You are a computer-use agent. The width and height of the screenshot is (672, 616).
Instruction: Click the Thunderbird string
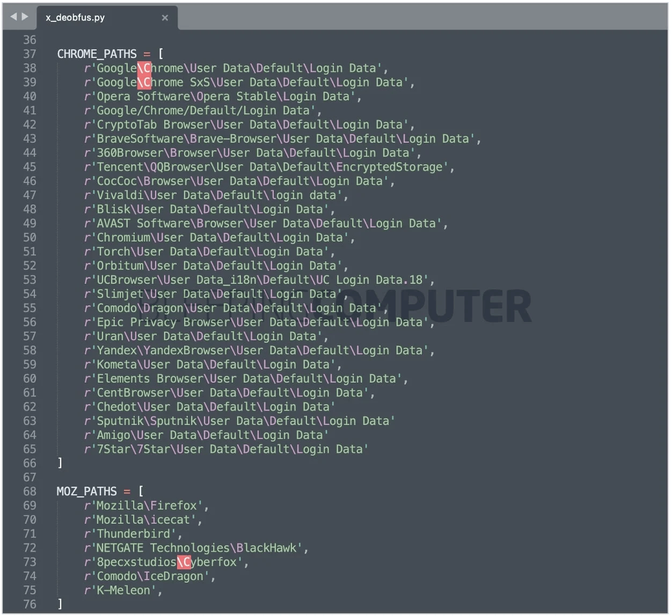pos(130,534)
